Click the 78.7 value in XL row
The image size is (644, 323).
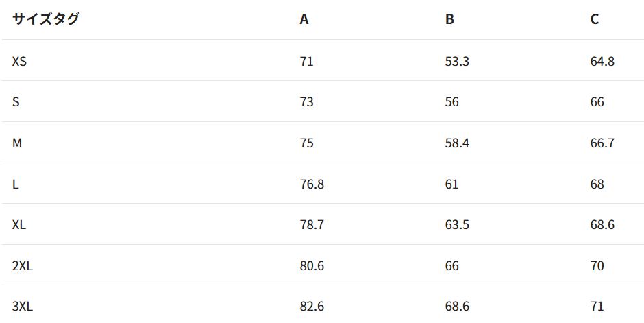click(312, 224)
